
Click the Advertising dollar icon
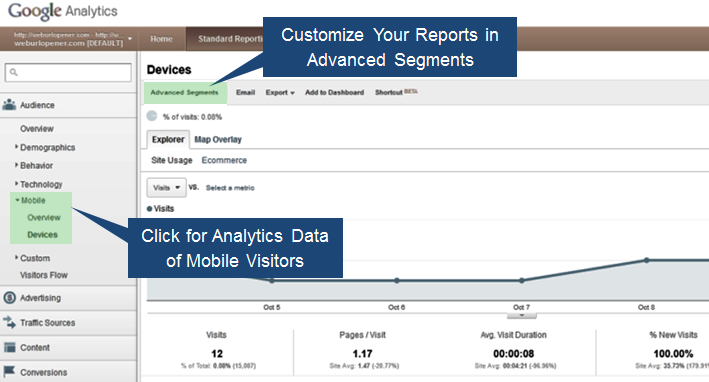click(x=9, y=298)
